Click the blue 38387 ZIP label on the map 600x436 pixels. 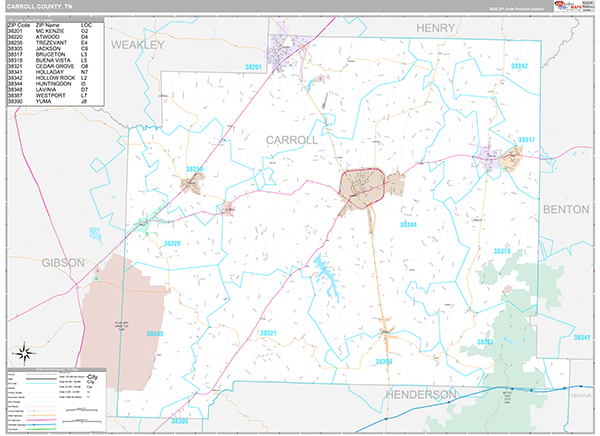[x=485, y=342]
